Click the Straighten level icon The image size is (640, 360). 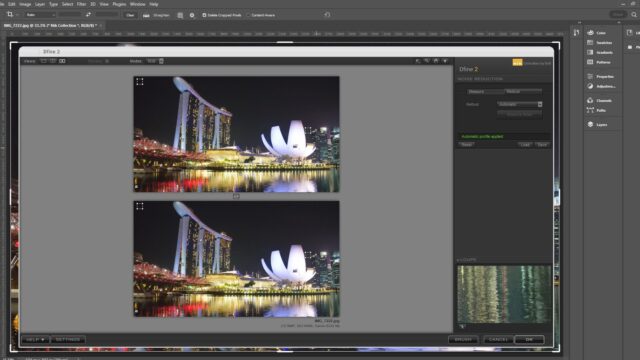click(x=146, y=16)
